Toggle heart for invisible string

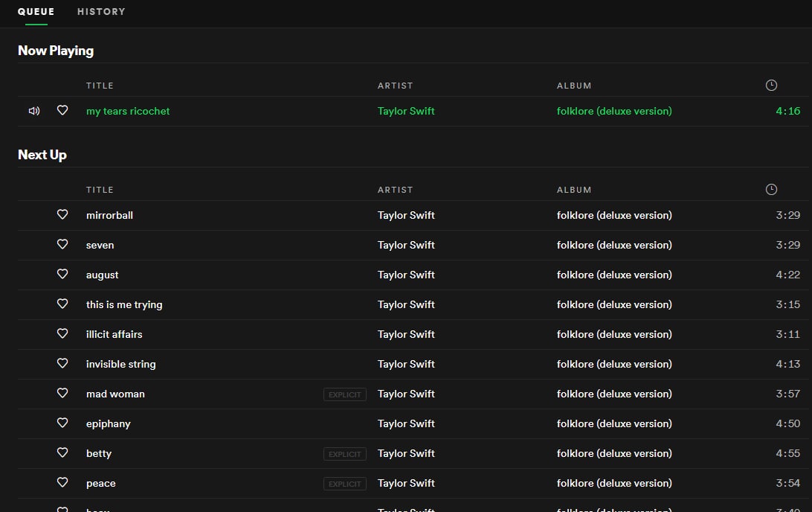62,362
